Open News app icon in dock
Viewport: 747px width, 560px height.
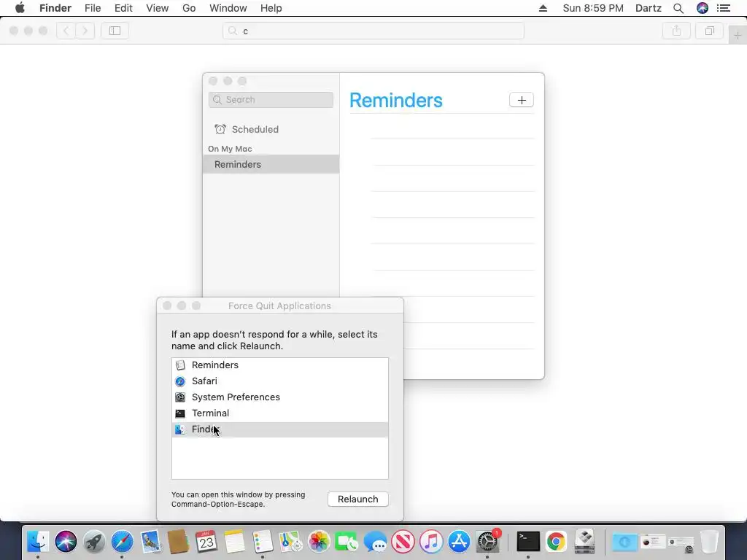pos(403,542)
